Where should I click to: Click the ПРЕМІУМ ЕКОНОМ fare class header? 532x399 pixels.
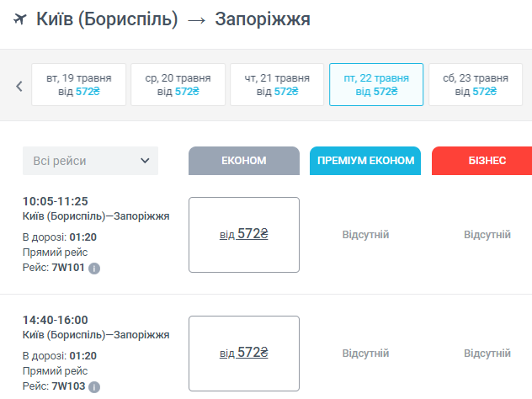click(x=366, y=161)
